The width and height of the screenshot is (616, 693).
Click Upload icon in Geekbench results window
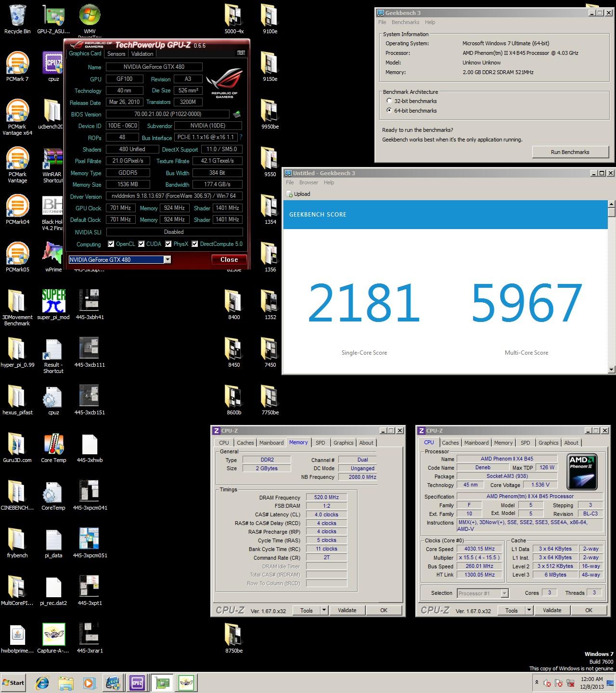[x=298, y=194]
